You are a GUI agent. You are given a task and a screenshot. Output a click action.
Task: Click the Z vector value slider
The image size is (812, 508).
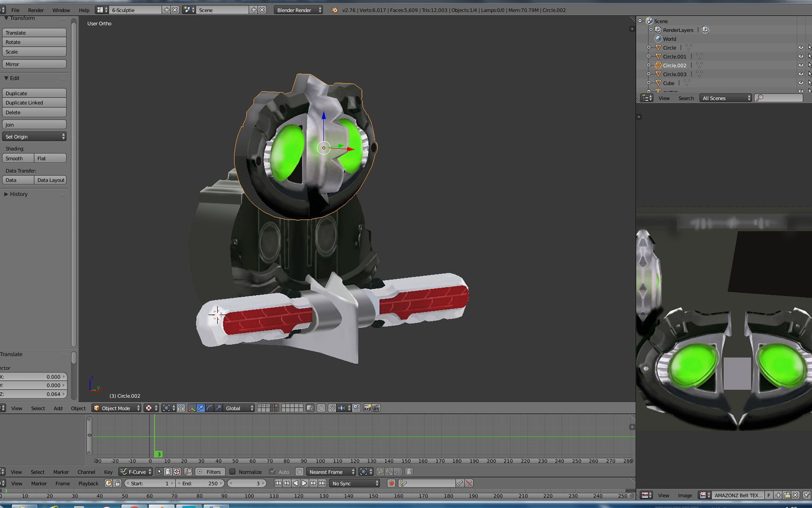click(x=33, y=394)
